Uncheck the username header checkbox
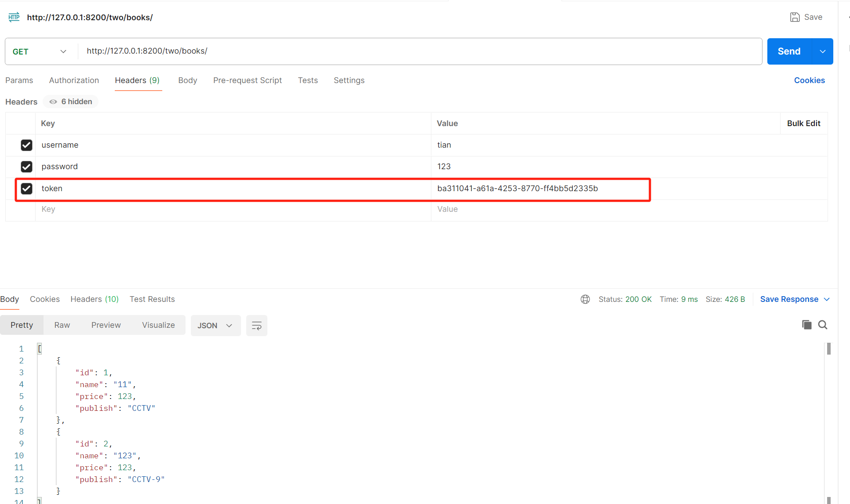The width and height of the screenshot is (850, 504). 26,145
